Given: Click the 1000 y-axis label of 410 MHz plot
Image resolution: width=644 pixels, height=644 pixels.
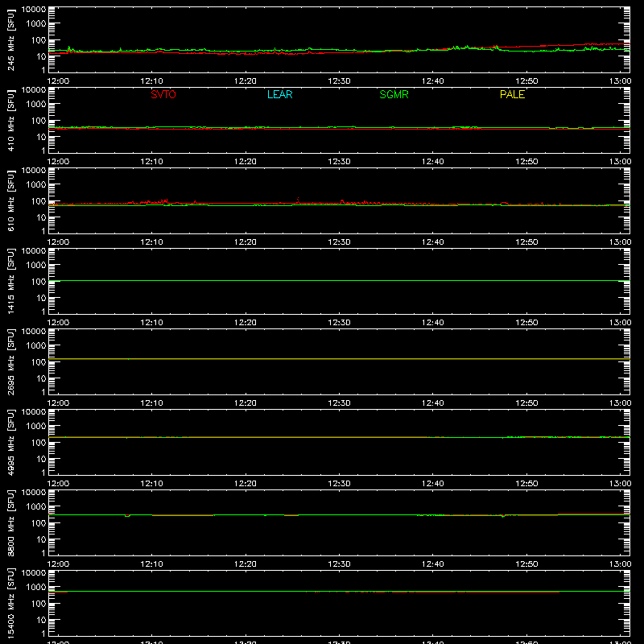Looking at the screenshot, I should (x=36, y=105).
